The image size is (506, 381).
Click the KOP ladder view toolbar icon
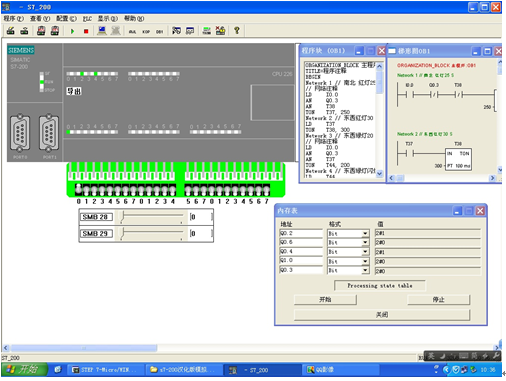click(146, 32)
